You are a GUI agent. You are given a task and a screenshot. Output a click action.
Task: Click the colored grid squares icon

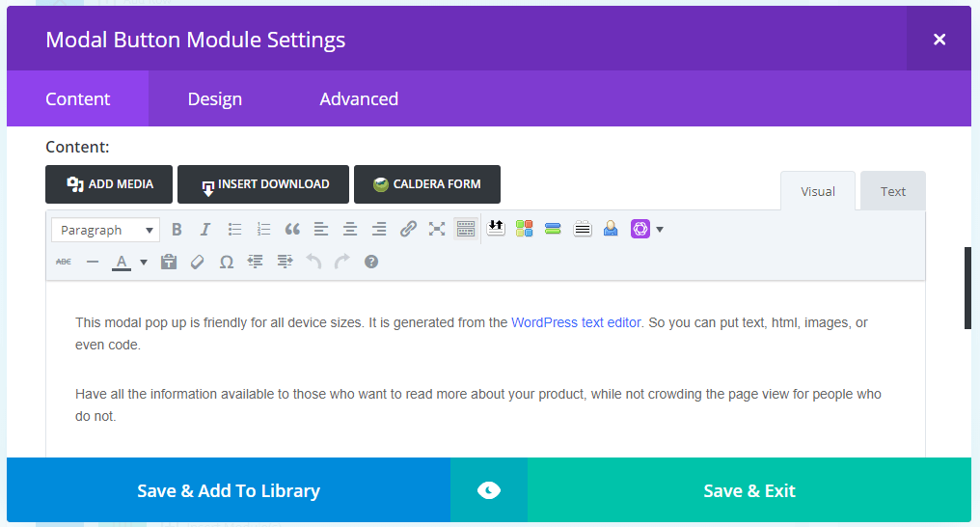[x=525, y=229]
